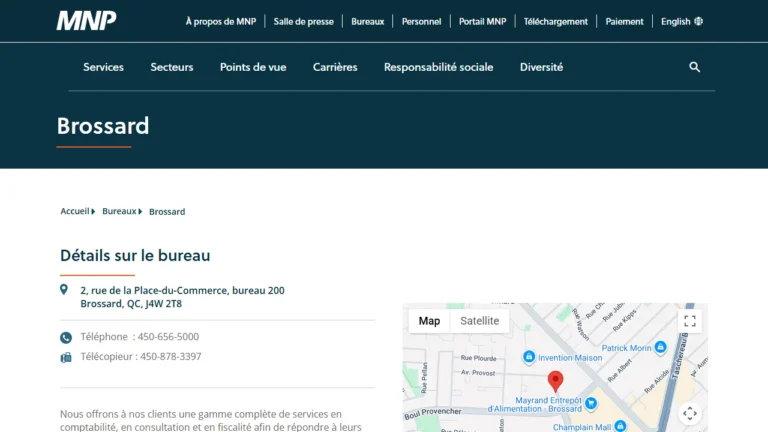Click the office address text
The width and height of the screenshot is (768, 432).
(182, 297)
